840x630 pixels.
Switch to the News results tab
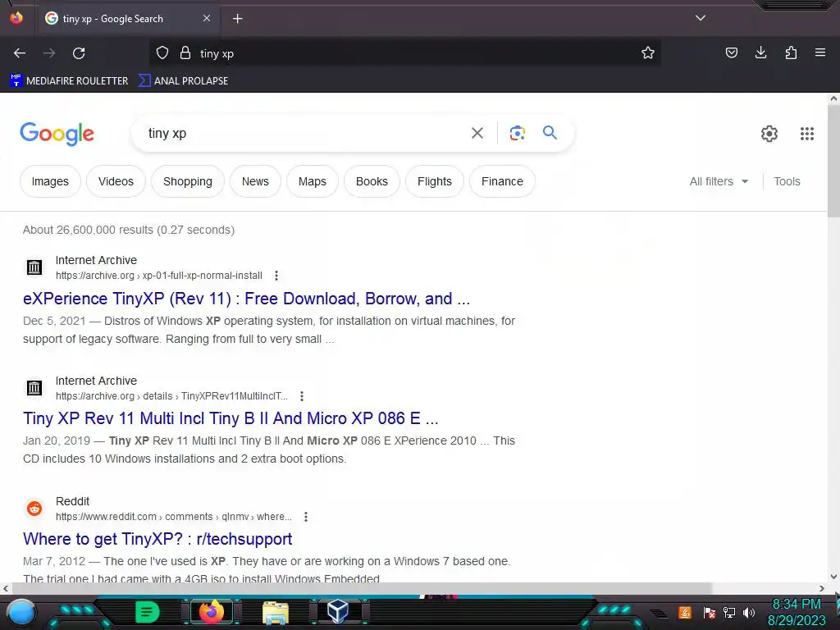click(255, 181)
